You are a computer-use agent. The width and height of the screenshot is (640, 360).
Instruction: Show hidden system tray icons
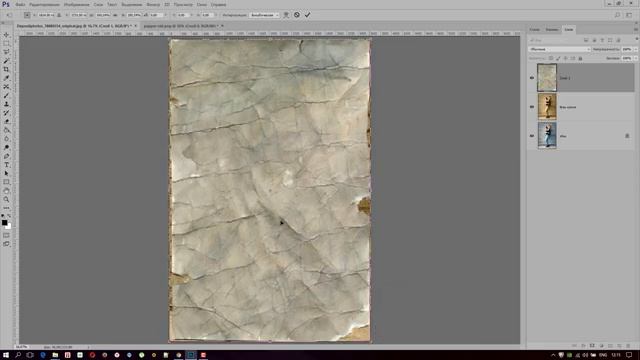553,355
